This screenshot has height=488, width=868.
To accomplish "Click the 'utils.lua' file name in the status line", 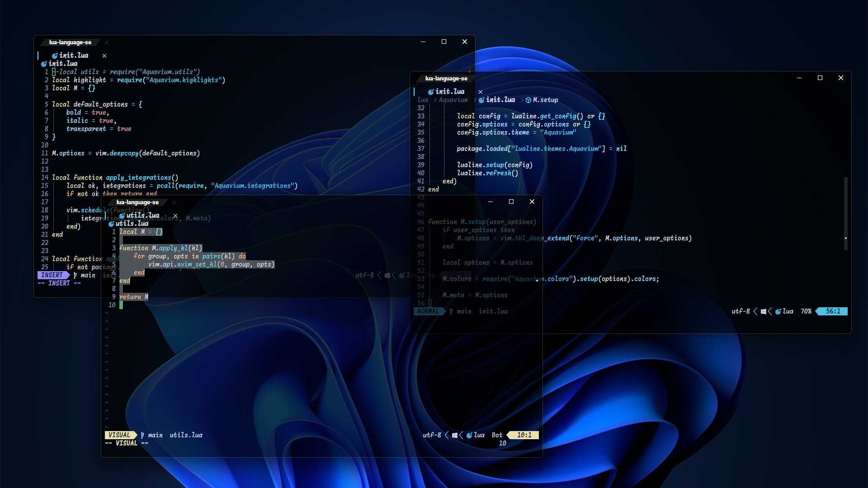I will pyautogui.click(x=186, y=435).
